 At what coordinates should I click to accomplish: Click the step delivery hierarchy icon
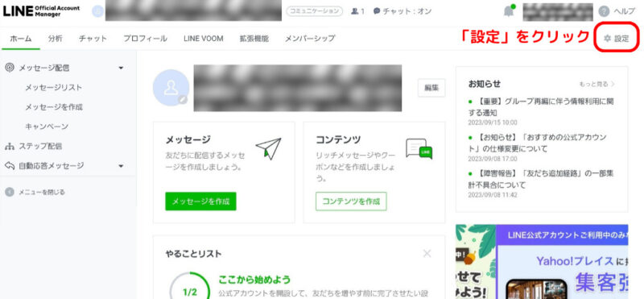10,146
